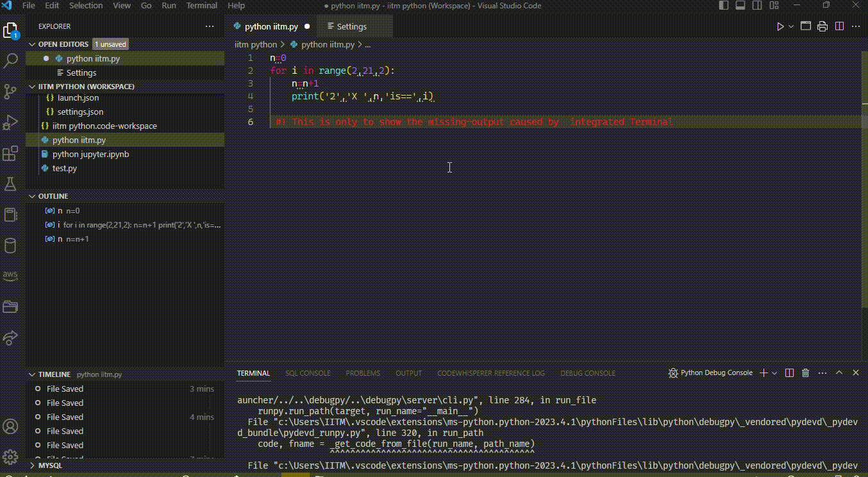Open the Extensions view
The width and height of the screenshot is (868, 477).
point(10,154)
